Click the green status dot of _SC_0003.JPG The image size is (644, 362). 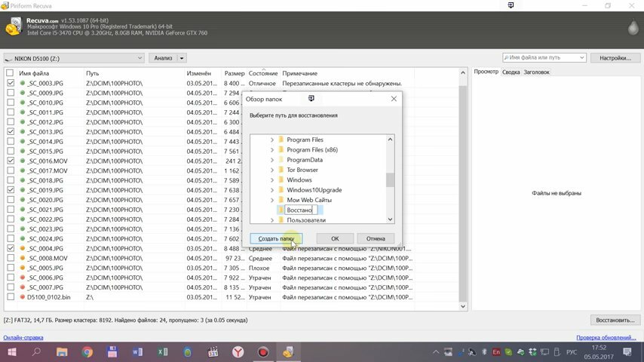tap(23, 83)
